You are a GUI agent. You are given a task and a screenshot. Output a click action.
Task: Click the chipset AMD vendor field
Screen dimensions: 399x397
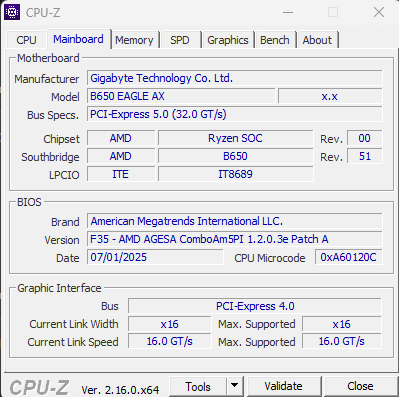pos(121,138)
